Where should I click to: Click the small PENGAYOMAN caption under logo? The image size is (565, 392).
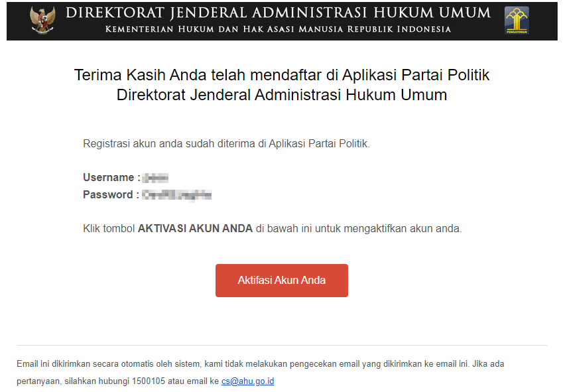[x=517, y=32]
